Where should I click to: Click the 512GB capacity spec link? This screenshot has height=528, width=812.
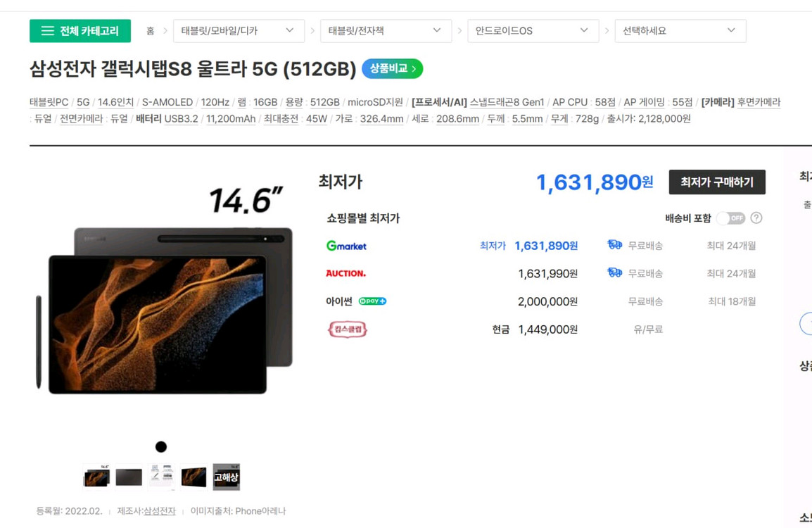click(324, 103)
